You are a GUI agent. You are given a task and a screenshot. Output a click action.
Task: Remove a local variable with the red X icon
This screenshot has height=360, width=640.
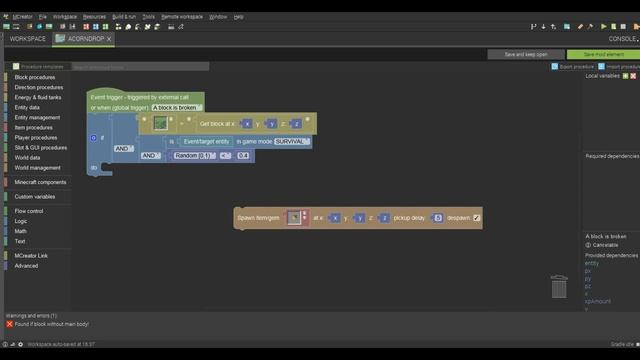pyautogui.click(x=633, y=76)
